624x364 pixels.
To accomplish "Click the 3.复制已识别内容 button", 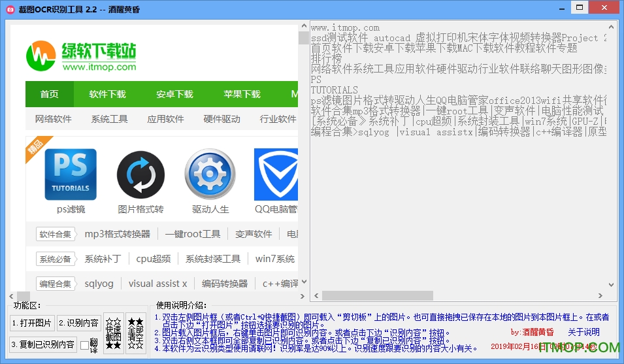I will click(43, 344).
